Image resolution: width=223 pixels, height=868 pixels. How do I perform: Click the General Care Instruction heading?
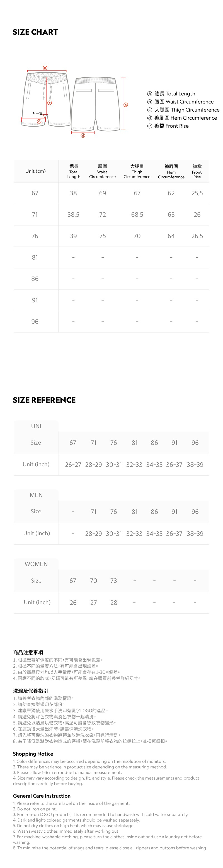[x=42, y=796]
